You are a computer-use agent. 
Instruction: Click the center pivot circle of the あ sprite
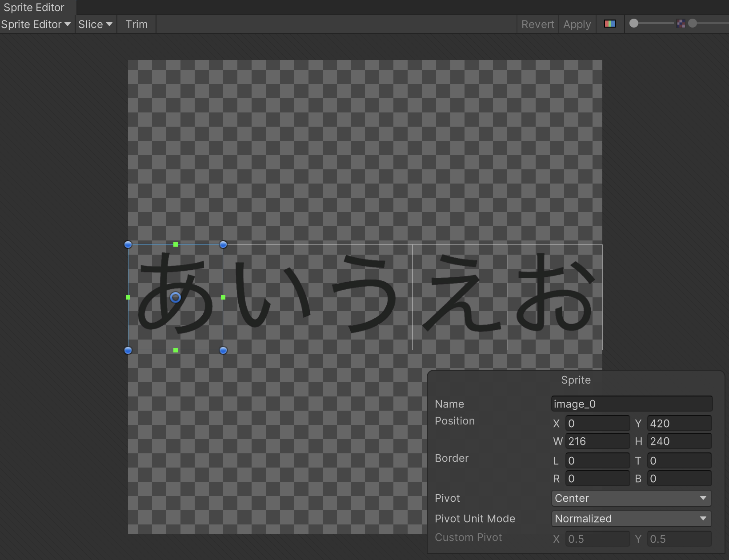176,297
